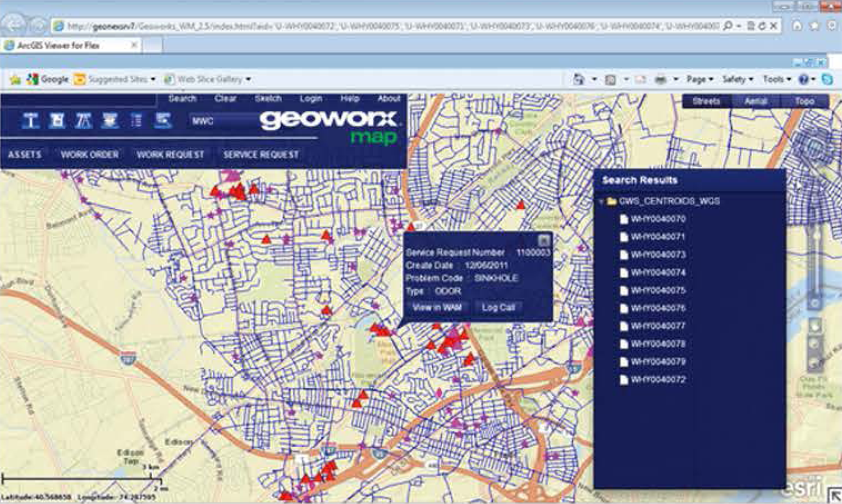This screenshot has height=504, width=842.
Task: Select result WHY0040079
Action: [x=658, y=362]
